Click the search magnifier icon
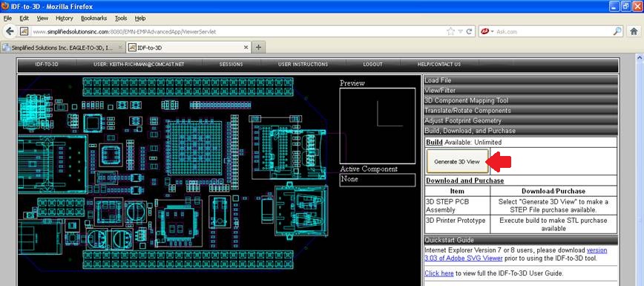The width and height of the screenshot is (644, 286). (x=617, y=31)
